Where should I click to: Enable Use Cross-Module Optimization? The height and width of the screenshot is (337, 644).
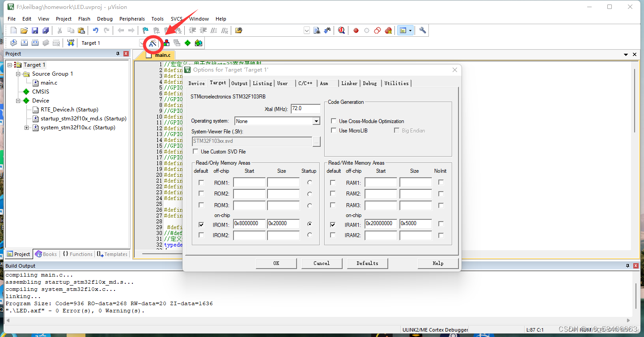coord(334,121)
